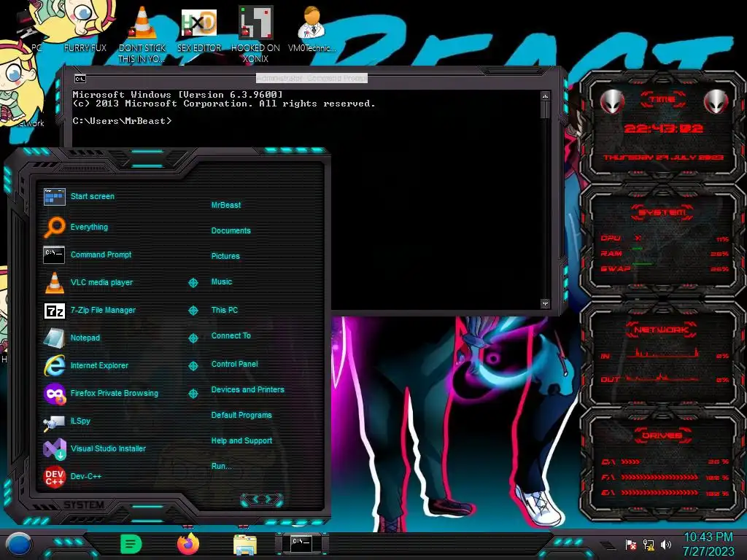Open Music from the start menu
Screen dimensions: 747x560
pos(222,282)
